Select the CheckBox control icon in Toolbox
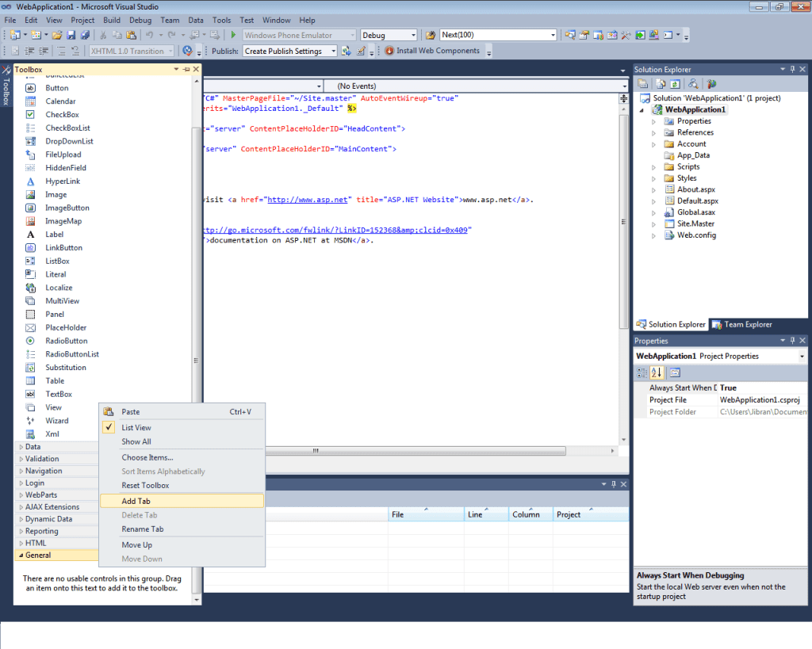Viewport: 812px width, 649px height. [x=30, y=115]
